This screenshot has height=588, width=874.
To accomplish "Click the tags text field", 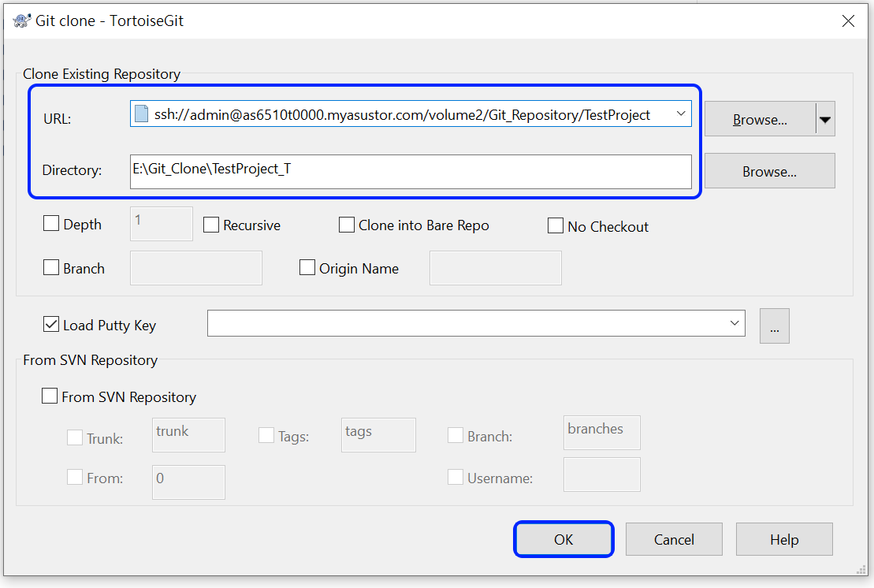I will coord(378,435).
